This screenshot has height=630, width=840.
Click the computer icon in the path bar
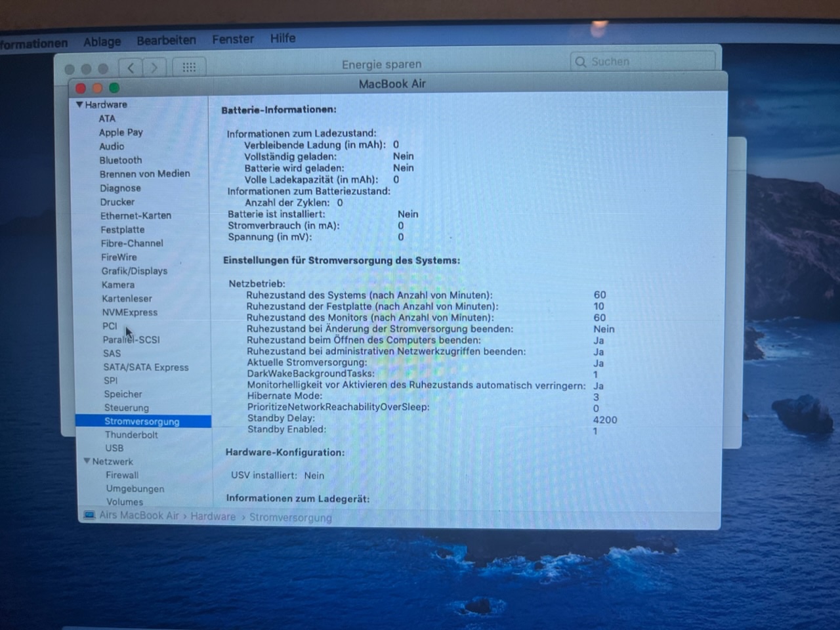[x=89, y=515]
